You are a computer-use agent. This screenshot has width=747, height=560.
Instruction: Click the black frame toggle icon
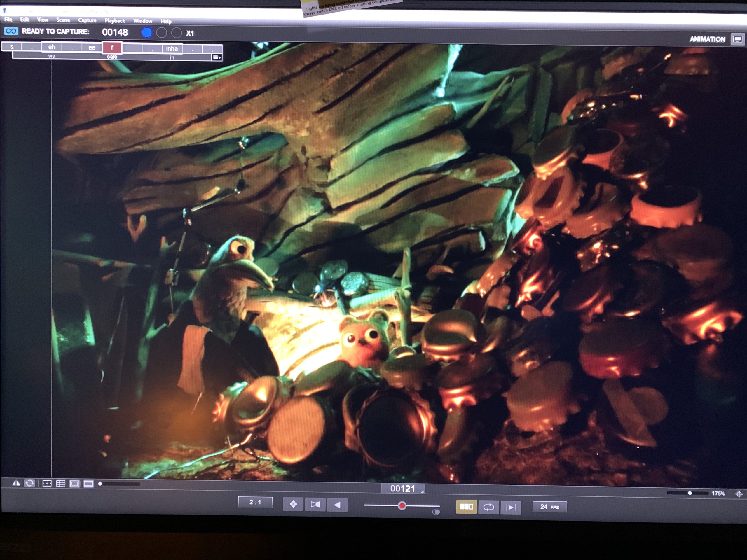(315, 505)
